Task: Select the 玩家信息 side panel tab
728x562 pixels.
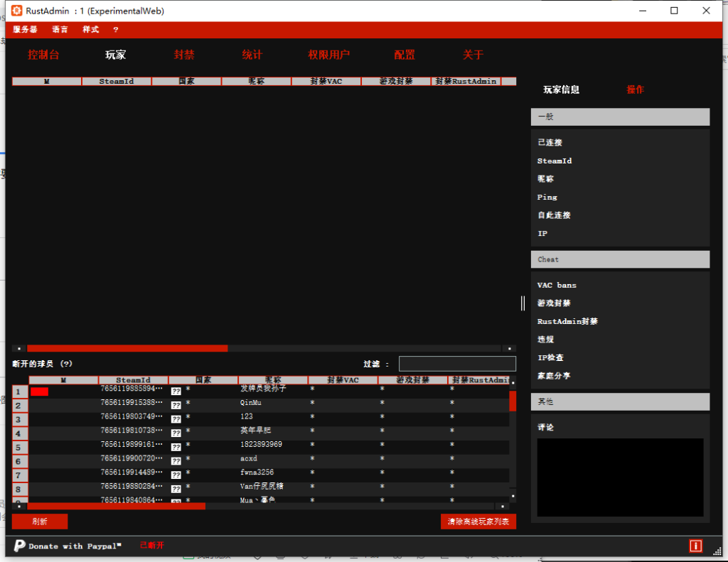Action: [x=562, y=90]
